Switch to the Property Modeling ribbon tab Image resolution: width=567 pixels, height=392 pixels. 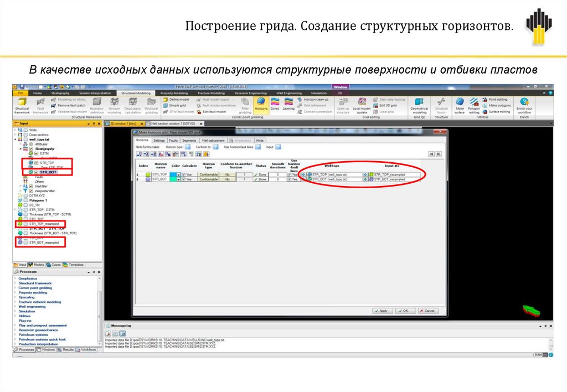pyautogui.click(x=174, y=93)
